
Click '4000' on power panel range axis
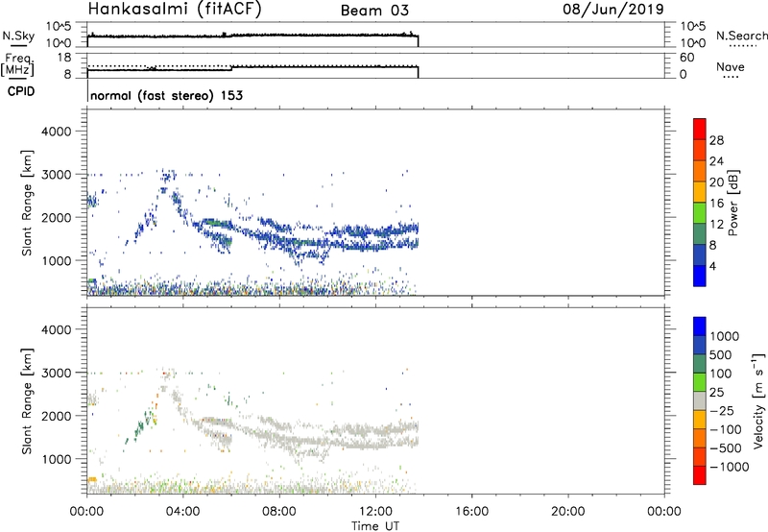(x=56, y=132)
